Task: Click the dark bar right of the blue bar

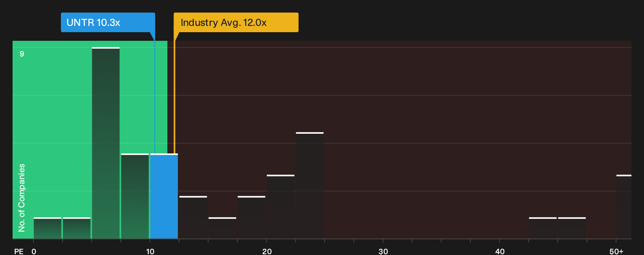Action: pos(193,217)
